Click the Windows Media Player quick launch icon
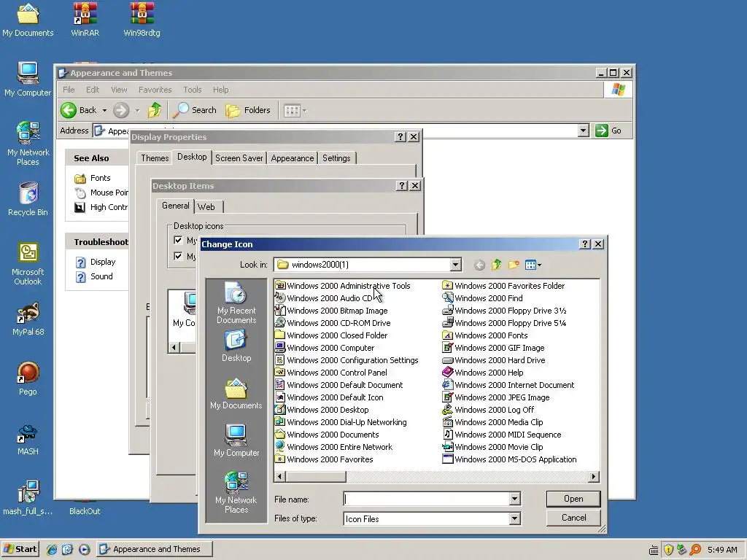 [85, 550]
